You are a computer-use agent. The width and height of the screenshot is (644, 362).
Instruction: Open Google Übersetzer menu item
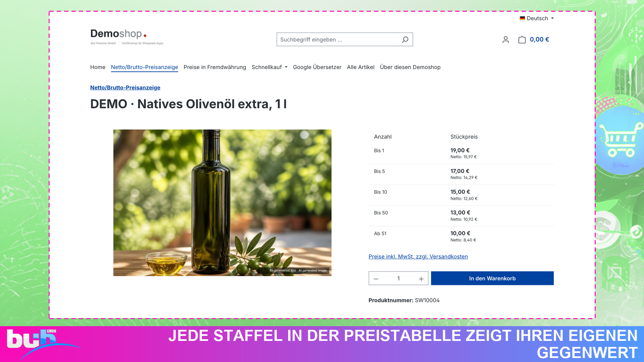(x=317, y=67)
